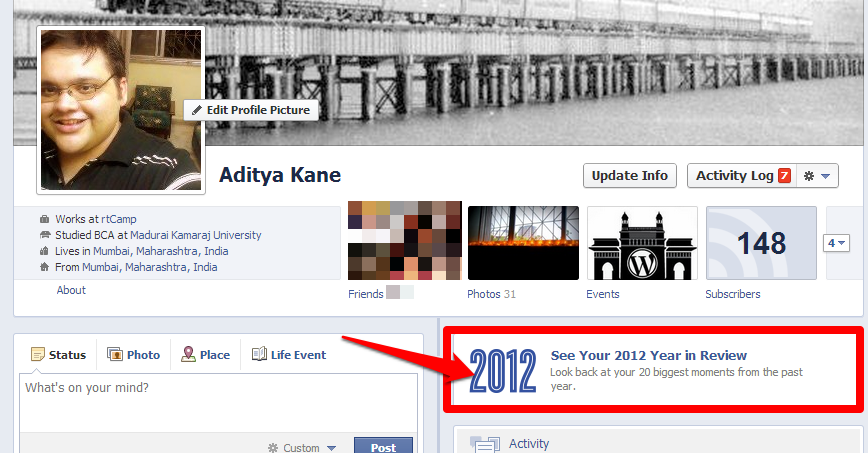Expand the 4 more sections dropdown
Image resolution: width=868 pixels, height=453 pixels.
(836, 243)
